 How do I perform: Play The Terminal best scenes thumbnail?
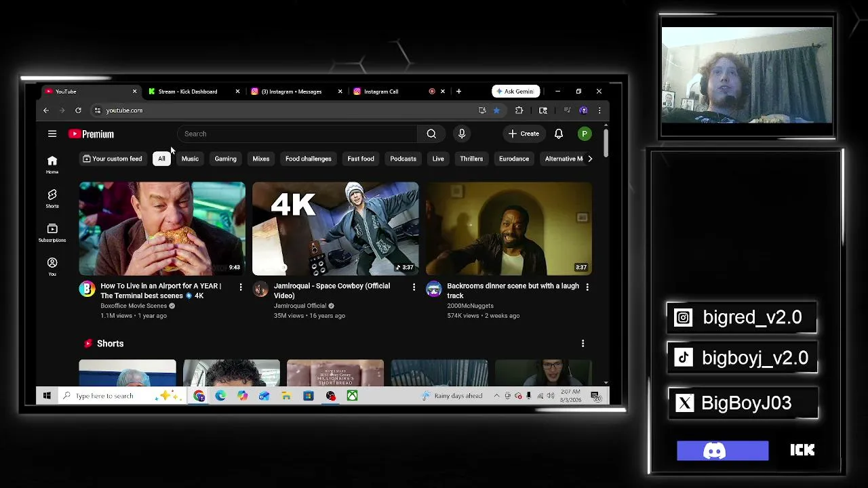point(162,228)
